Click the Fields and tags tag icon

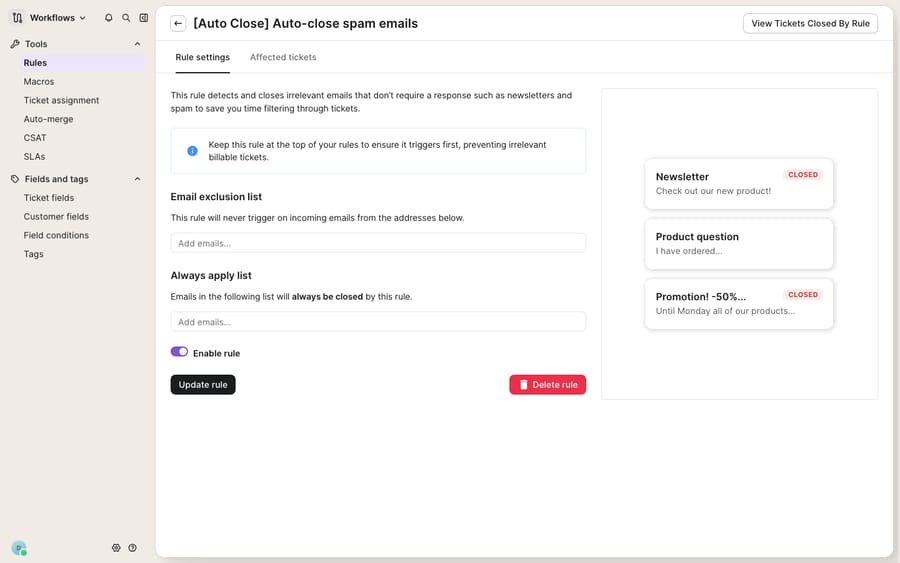pyautogui.click(x=15, y=179)
